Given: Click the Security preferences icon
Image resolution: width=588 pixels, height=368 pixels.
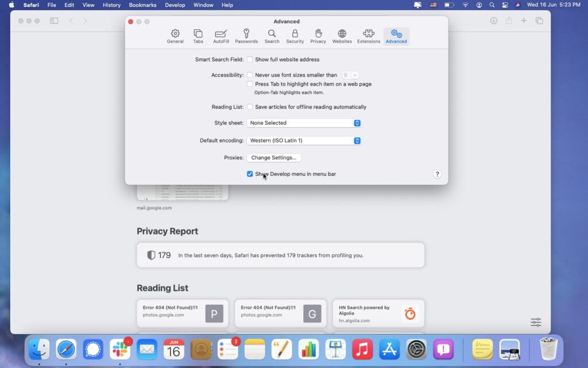Looking at the screenshot, I should tap(295, 34).
